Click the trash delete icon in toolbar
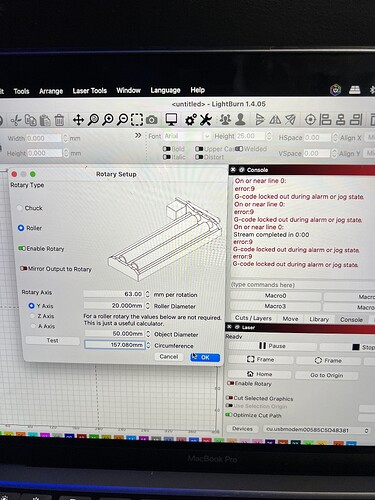This screenshot has height=500, width=375. [x=59, y=120]
